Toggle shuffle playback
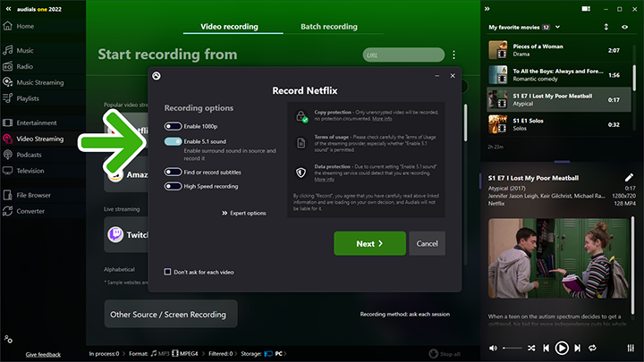The width and height of the screenshot is (644, 362). click(x=531, y=348)
